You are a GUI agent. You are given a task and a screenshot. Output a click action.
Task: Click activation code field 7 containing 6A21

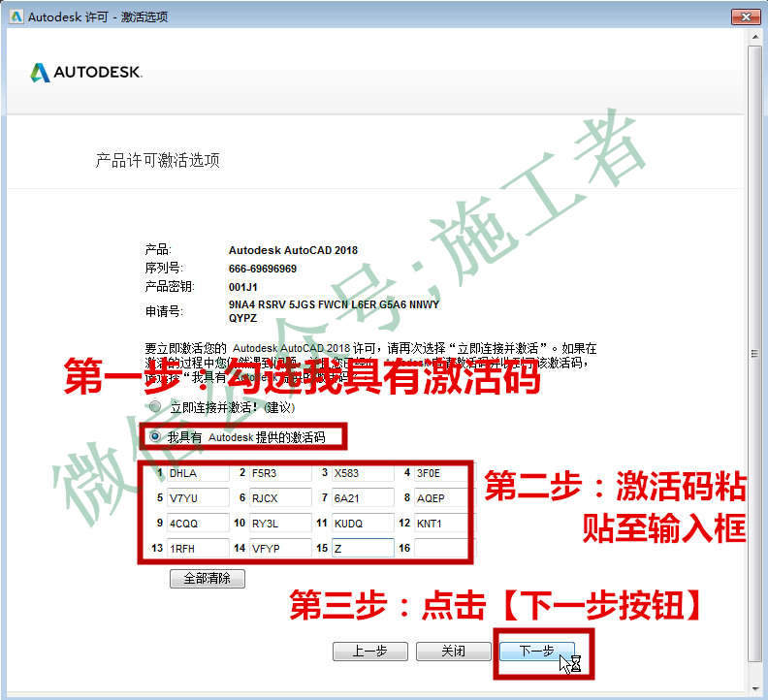pyautogui.click(x=363, y=498)
